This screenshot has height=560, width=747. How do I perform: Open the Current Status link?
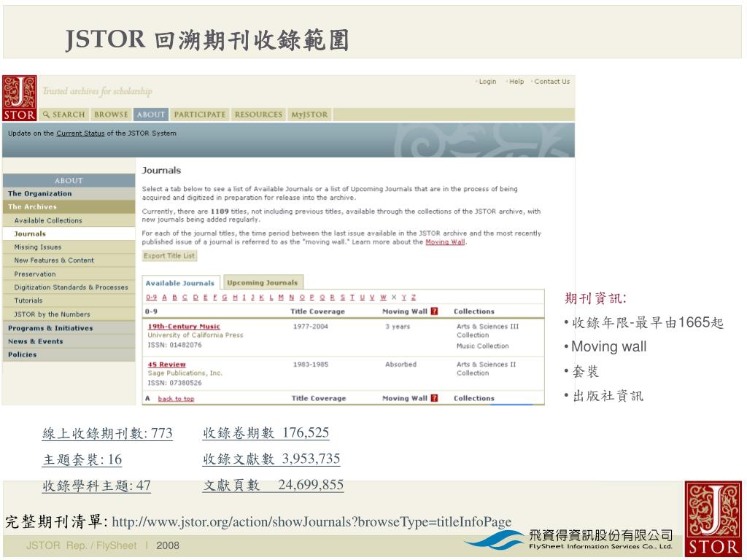tap(80, 133)
